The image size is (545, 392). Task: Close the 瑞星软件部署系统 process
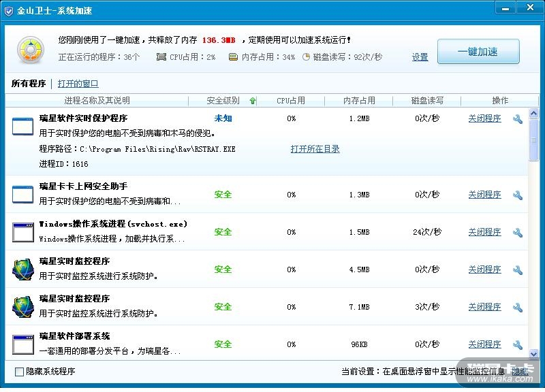click(484, 344)
